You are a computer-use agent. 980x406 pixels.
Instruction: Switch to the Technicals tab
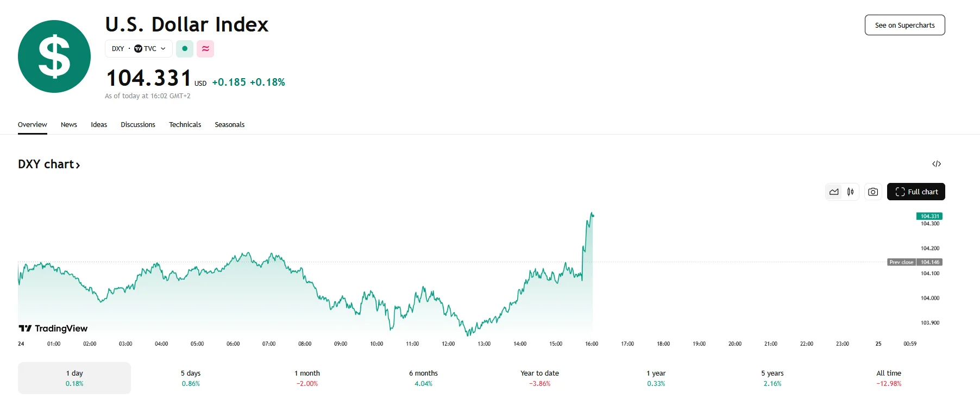(x=185, y=125)
